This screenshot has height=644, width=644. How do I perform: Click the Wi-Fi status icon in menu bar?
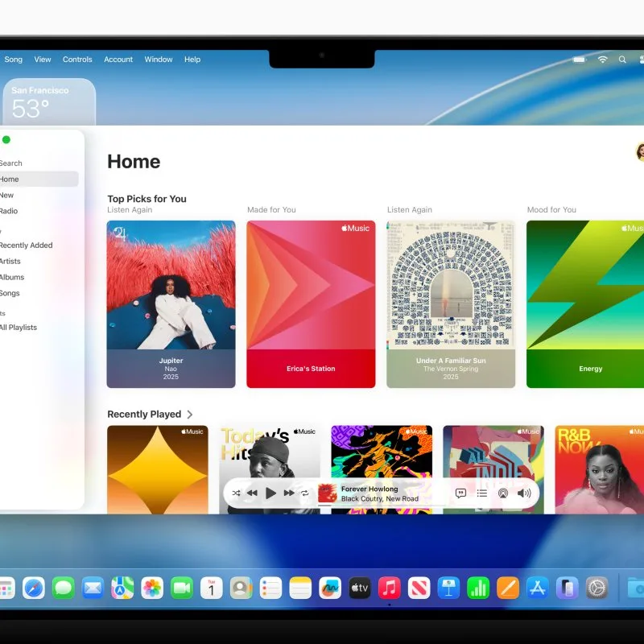click(x=602, y=59)
